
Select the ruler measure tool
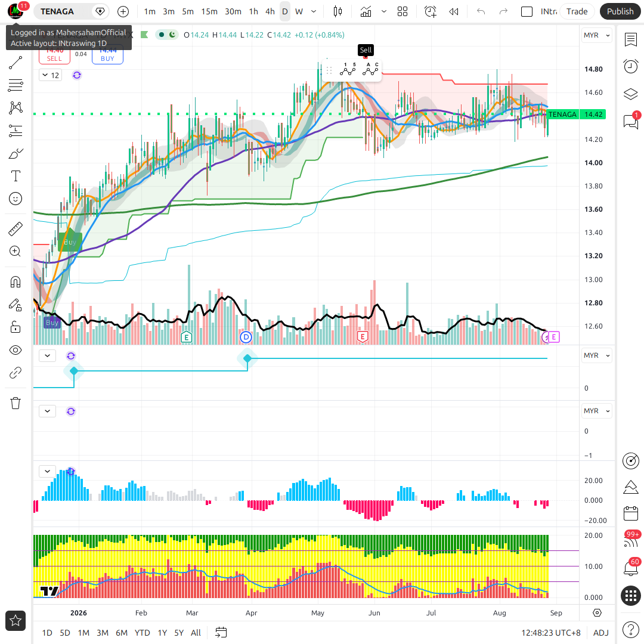point(16,229)
